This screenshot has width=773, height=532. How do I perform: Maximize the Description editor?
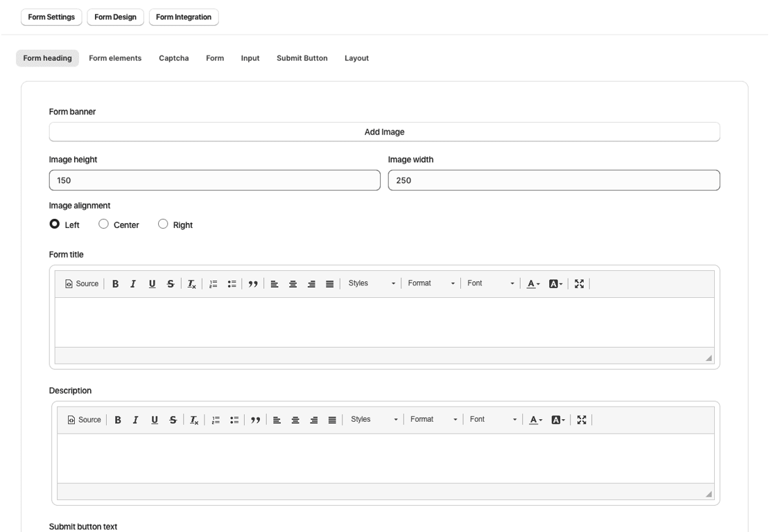click(x=582, y=420)
